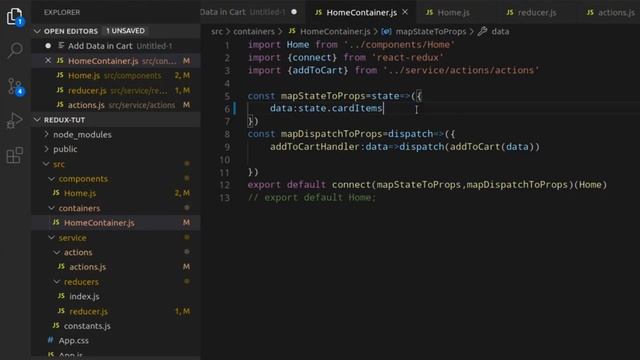640x360 pixels.
Task: Click 'react-redux' string on line 2
Action: pyautogui.click(x=407, y=58)
